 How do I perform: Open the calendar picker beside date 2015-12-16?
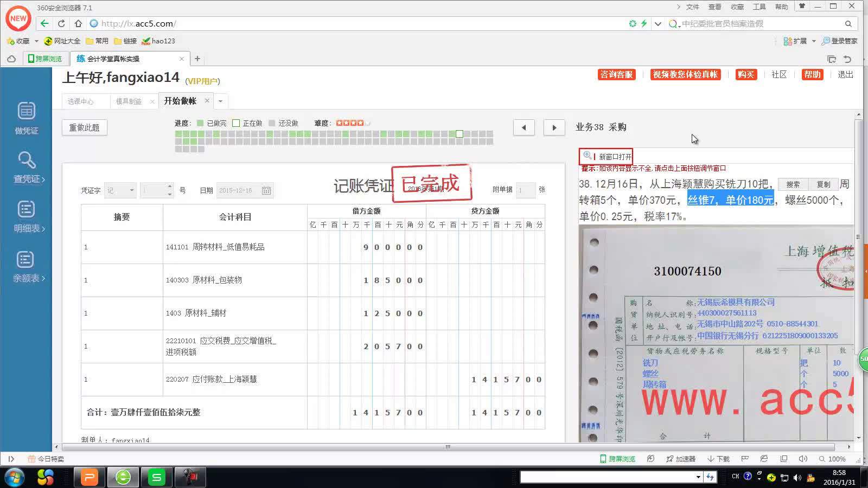(x=266, y=190)
